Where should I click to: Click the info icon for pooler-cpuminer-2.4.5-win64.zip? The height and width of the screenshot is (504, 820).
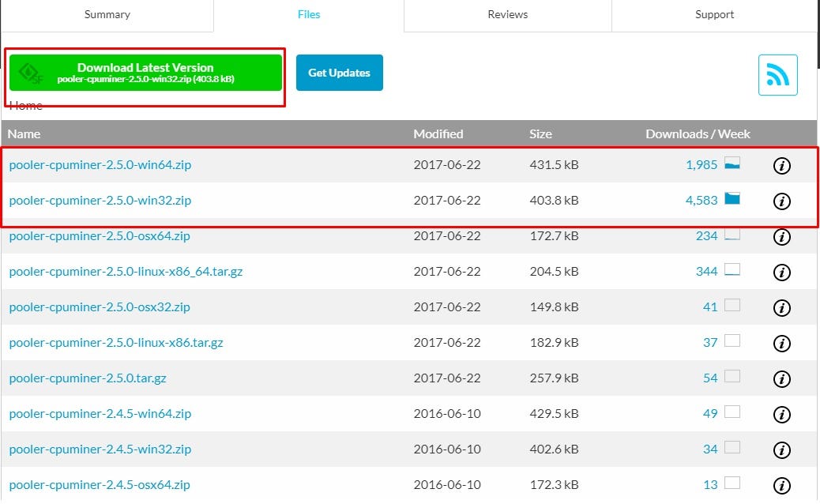[x=782, y=415]
